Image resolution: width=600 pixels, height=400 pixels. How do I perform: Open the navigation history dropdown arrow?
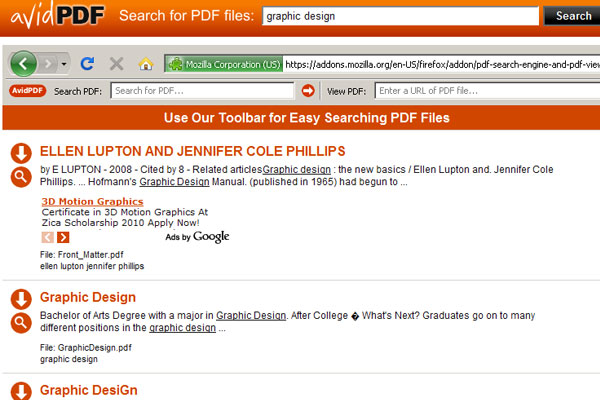(x=64, y=64)
